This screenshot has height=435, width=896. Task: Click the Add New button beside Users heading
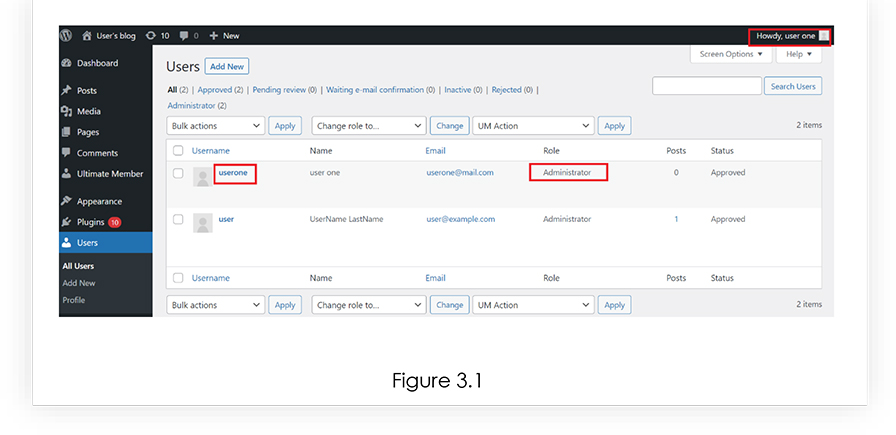[x=227, y=66]
